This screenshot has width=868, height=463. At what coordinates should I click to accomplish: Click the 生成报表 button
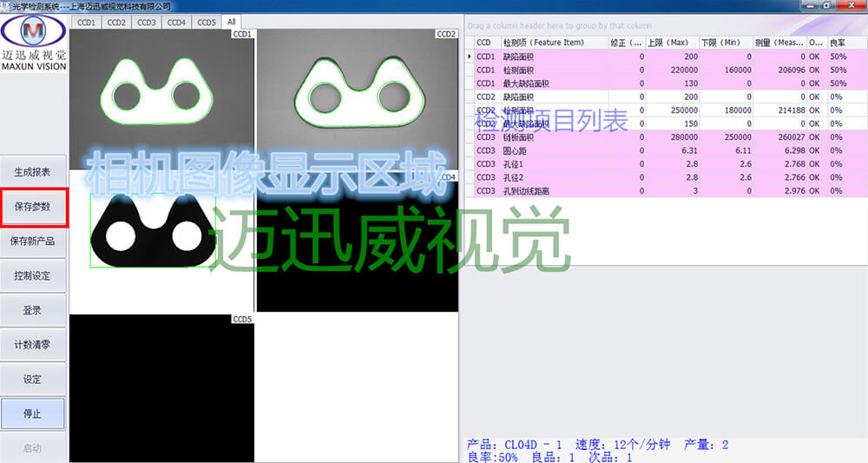[33, 172]
